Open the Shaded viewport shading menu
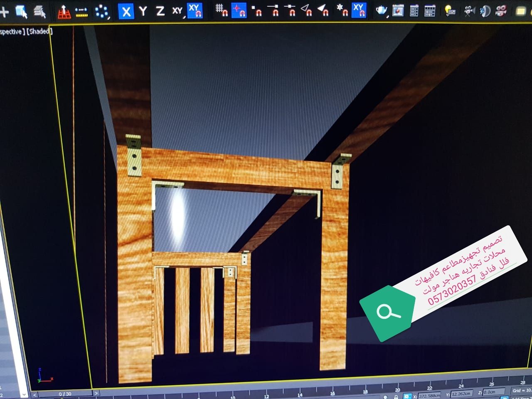 (x=39, y=31)
